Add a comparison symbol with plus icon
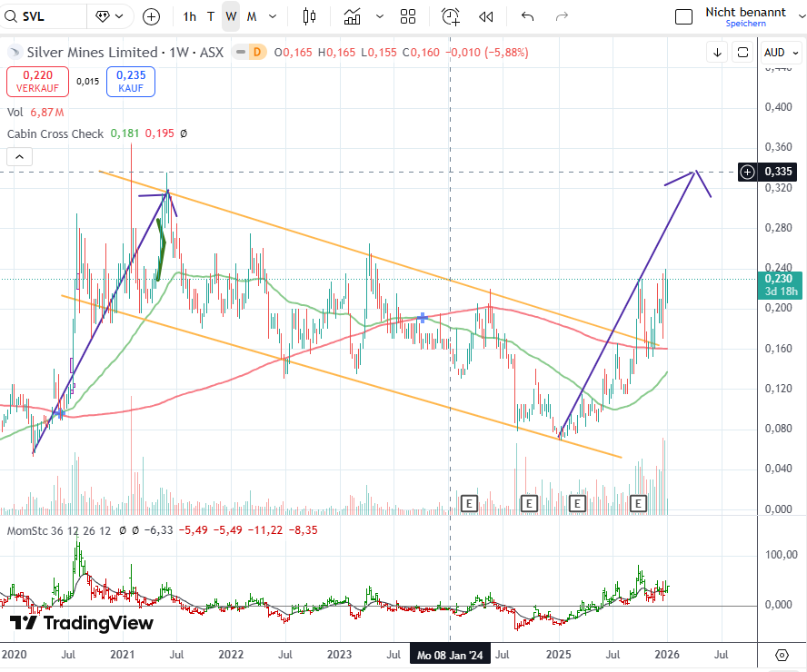The width and height of the screenshot is (807, 672). [151, 17]
